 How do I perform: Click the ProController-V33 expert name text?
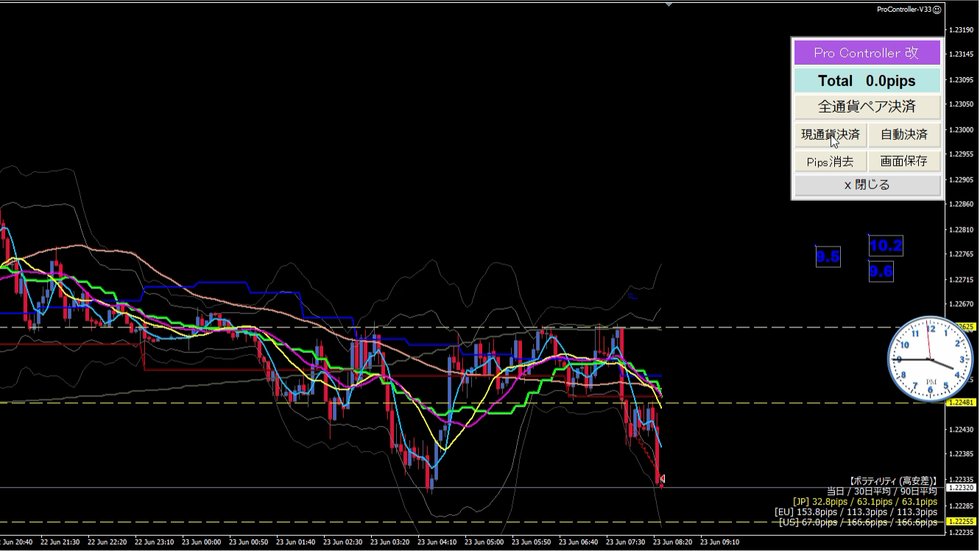[904, 10]
